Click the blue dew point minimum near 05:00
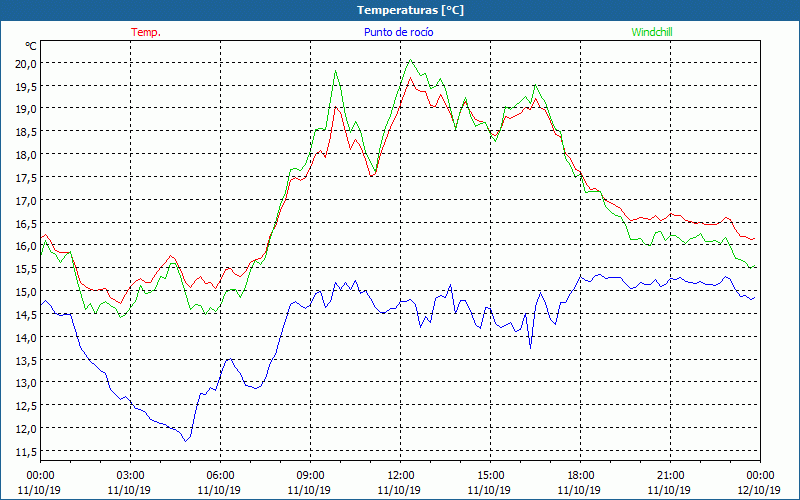Image resolution: width=800 pixels, height=500 pixels. pos(186,441)
